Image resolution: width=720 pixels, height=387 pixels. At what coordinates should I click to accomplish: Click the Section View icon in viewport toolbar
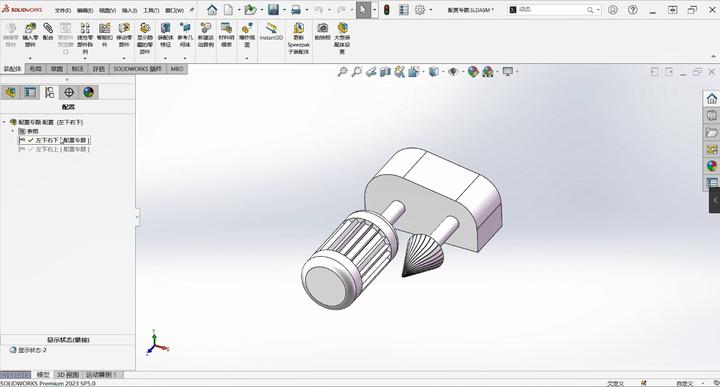click(385, 72)
